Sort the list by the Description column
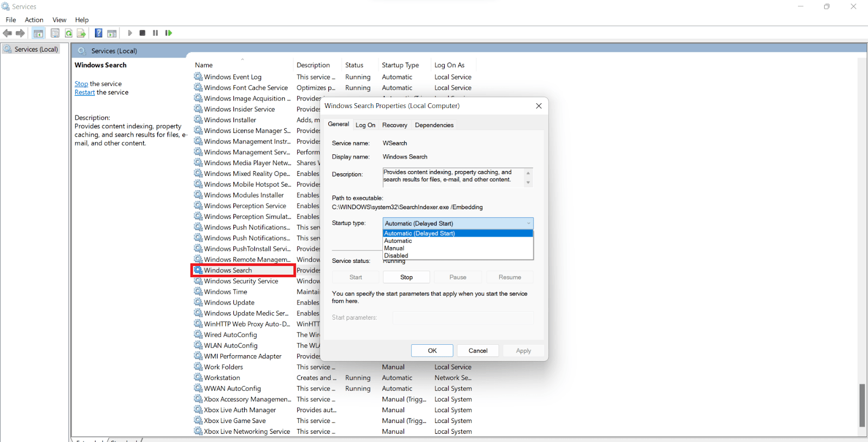 [317, 65]
